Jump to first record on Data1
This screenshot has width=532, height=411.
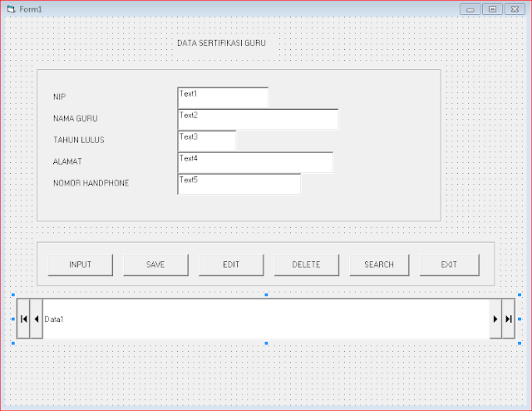[23, 319]
